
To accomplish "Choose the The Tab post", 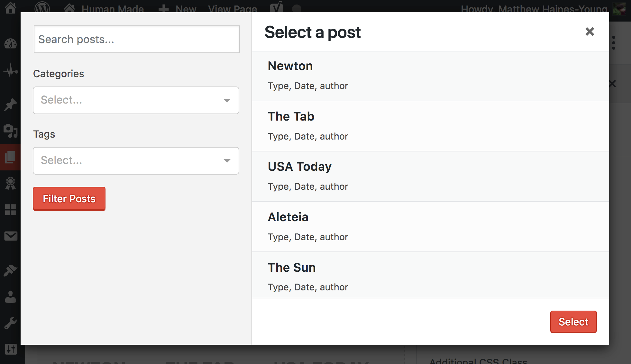I will (430, 126).
